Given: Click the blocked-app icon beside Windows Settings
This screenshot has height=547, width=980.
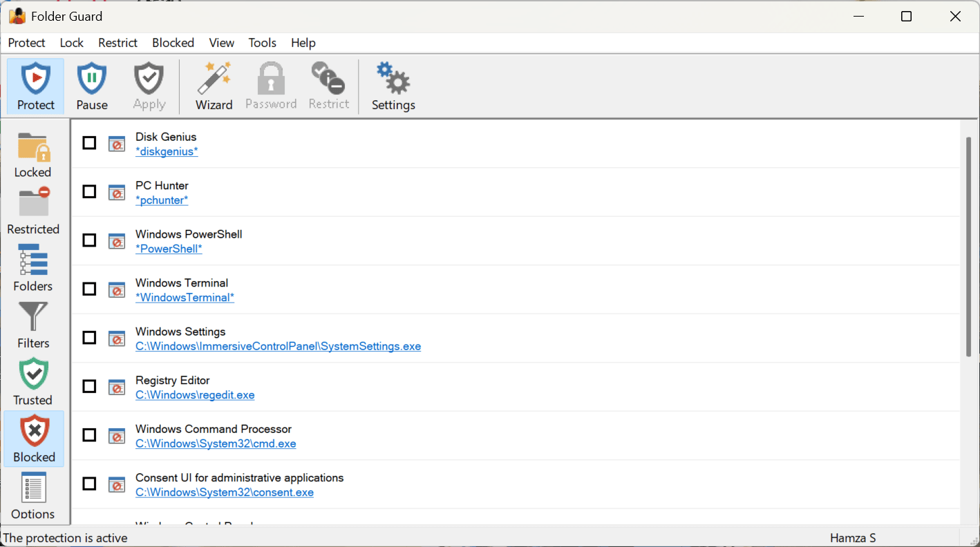Looking at the screenshot, I should (117, 338).
